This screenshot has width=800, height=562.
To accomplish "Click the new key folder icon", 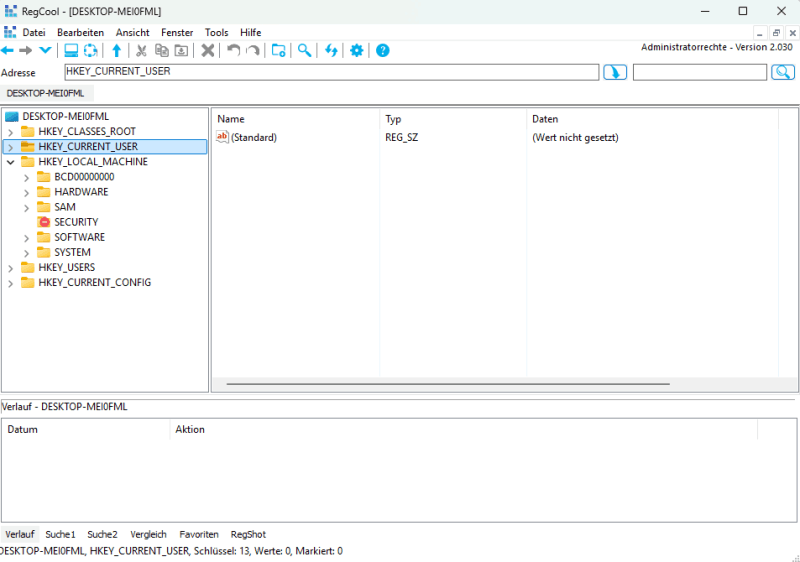I will pos(279,51).
